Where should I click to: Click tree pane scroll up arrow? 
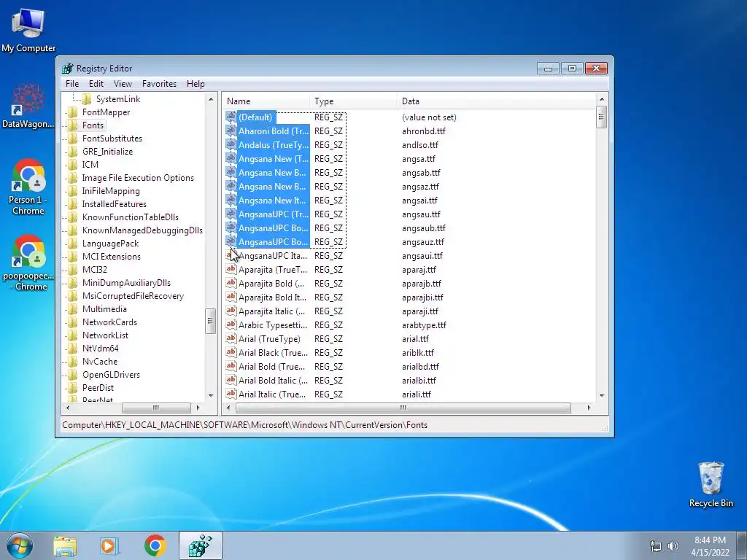tap(211, 99)
